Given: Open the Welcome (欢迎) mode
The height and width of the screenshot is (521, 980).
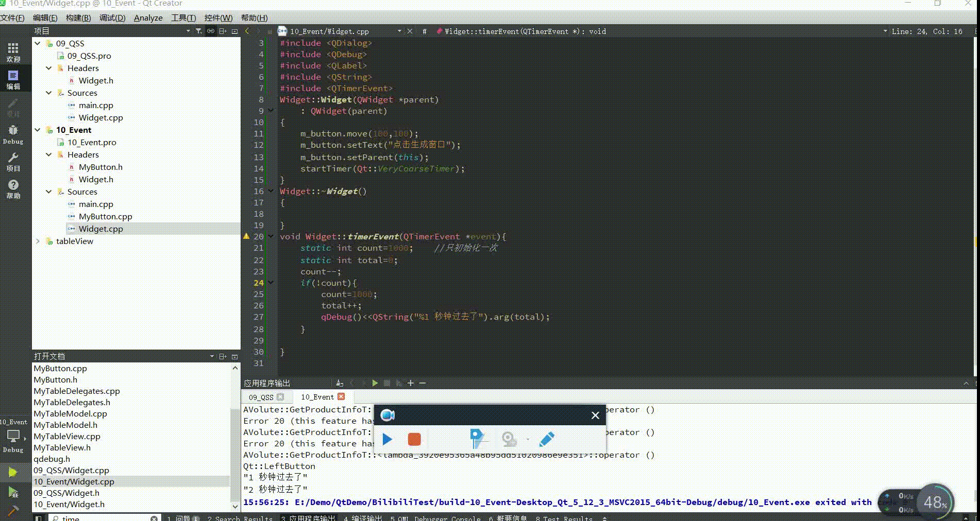Looking at the screenshot, I should [x=13, y=53].
